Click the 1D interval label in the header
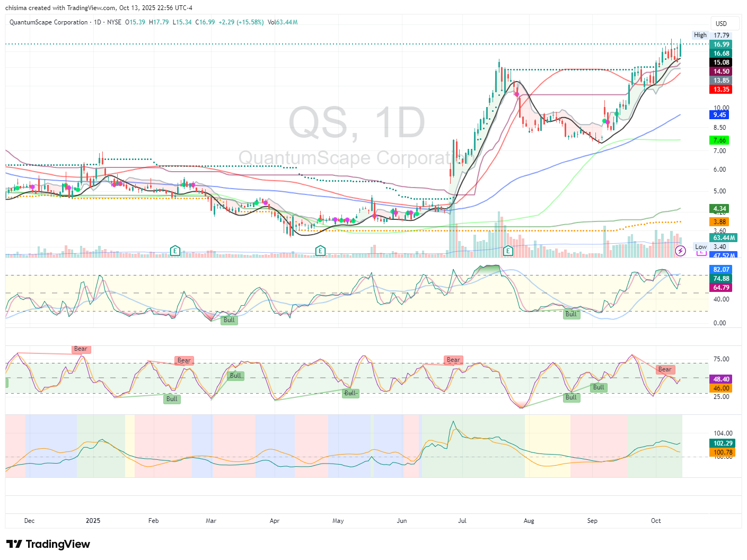This screenshot has height=560, width=747. coord(98,22)
